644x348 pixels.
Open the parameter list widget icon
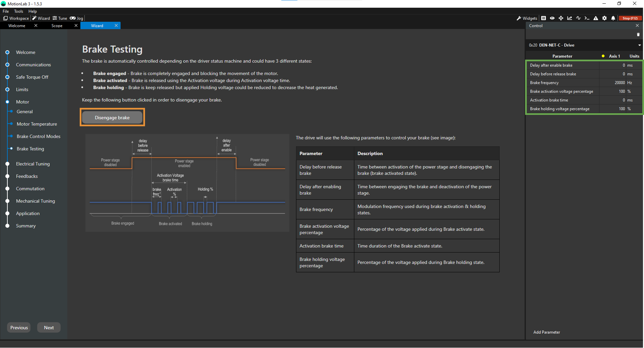pyautogui.click(x=544, y=18)
